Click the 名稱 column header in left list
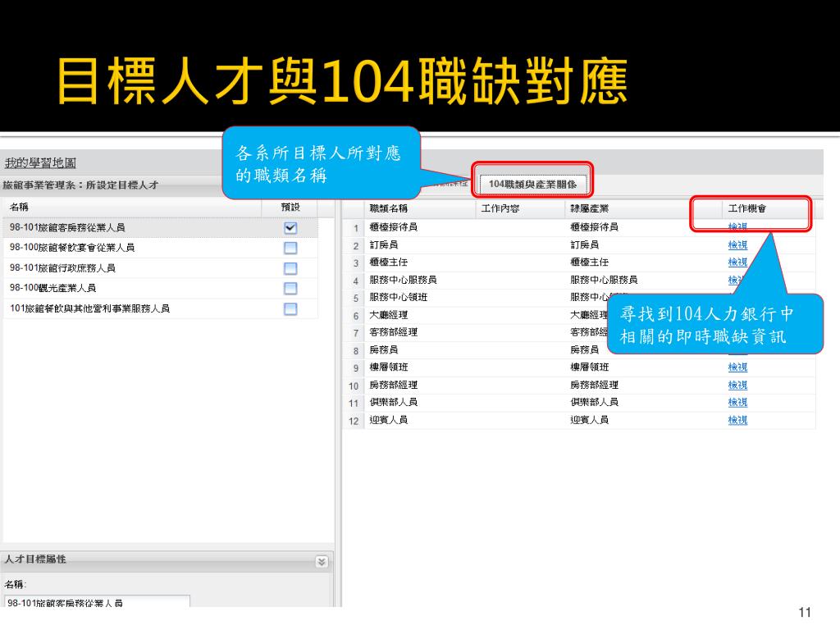This screenshot has width=840, height=630. pyautogui.click(x=132, y=207)
